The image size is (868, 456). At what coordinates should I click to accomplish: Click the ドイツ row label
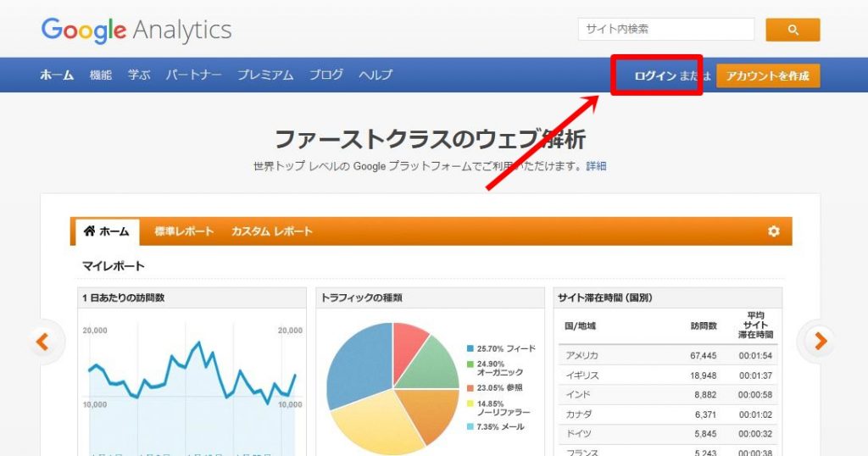coord(578,434)
